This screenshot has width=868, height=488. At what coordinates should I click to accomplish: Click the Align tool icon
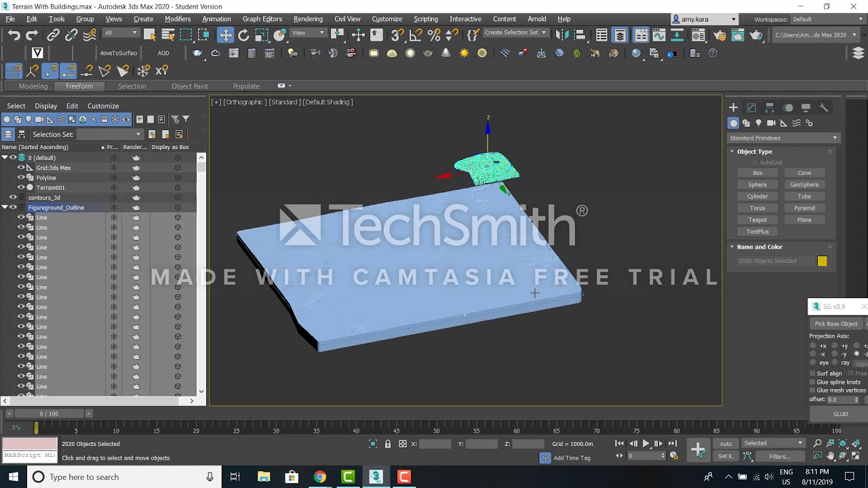(580, 35)
